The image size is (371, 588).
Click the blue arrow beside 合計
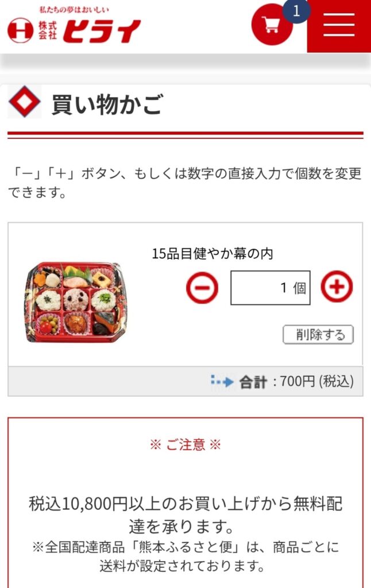(x=222, y=381)
